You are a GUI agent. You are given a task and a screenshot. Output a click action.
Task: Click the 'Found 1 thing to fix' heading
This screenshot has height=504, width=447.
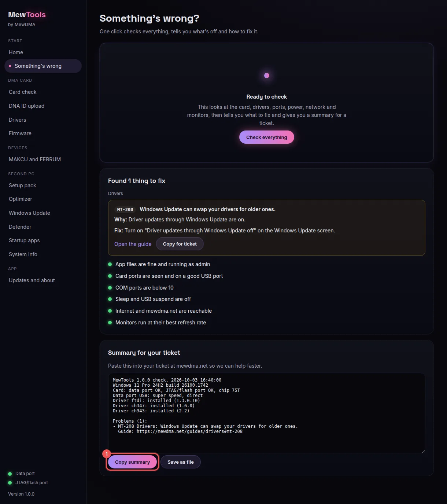[x=137, y=181]
